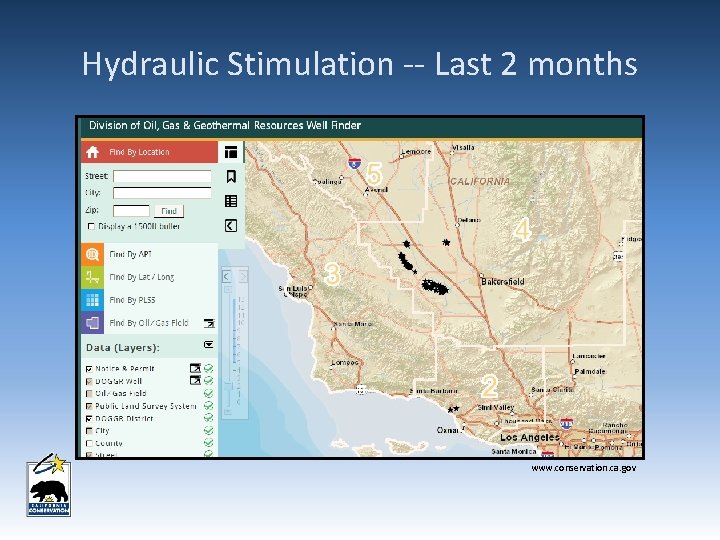Viewport: 720px width, 540px height.
Task: Click the purple Find By Oil/Gas Field icon
Action: tap(92, 323)
